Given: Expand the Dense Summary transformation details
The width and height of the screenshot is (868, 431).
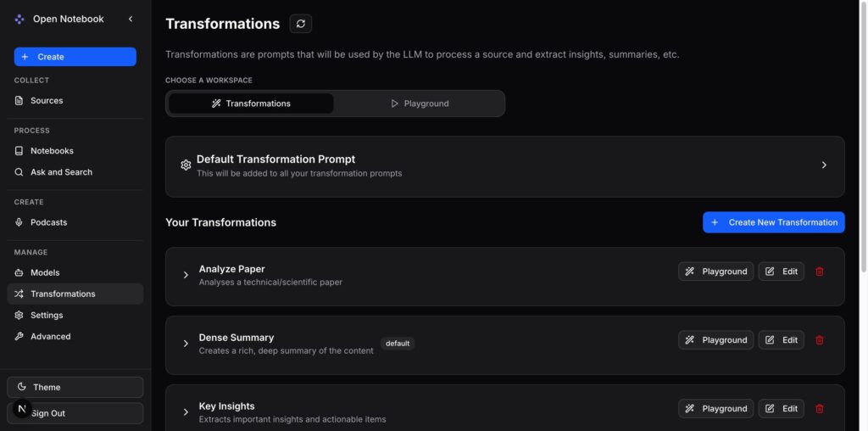Looking at the screenshot, I should (x=186, y=344).
